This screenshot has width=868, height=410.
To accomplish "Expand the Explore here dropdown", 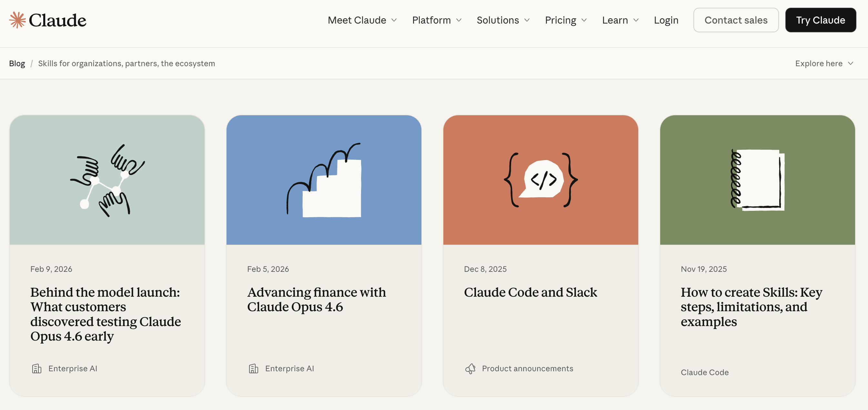I will 824,63.
